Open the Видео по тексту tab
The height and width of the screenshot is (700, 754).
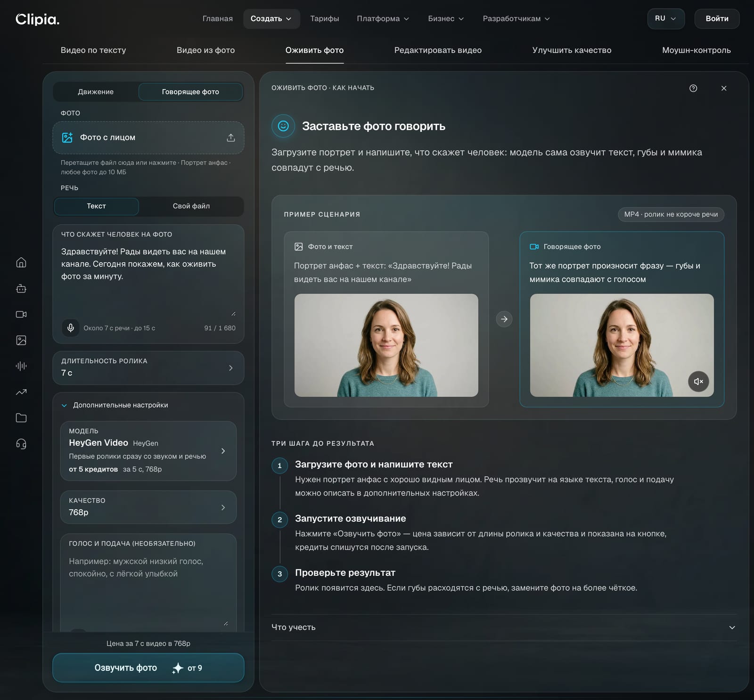coord(93,50)
